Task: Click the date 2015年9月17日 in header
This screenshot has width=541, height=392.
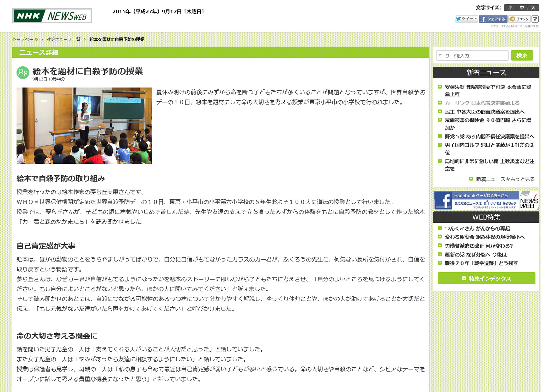Action: [x=158, y=12]
